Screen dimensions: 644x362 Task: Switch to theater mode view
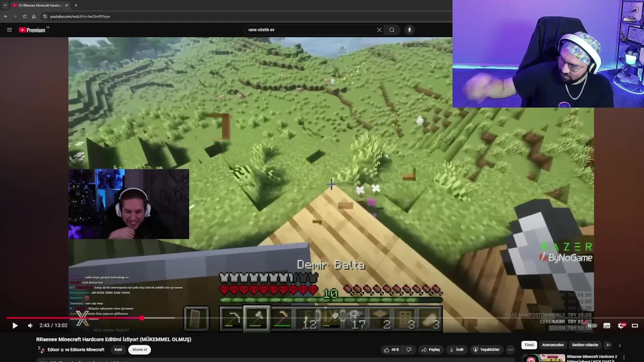[635, 326]
